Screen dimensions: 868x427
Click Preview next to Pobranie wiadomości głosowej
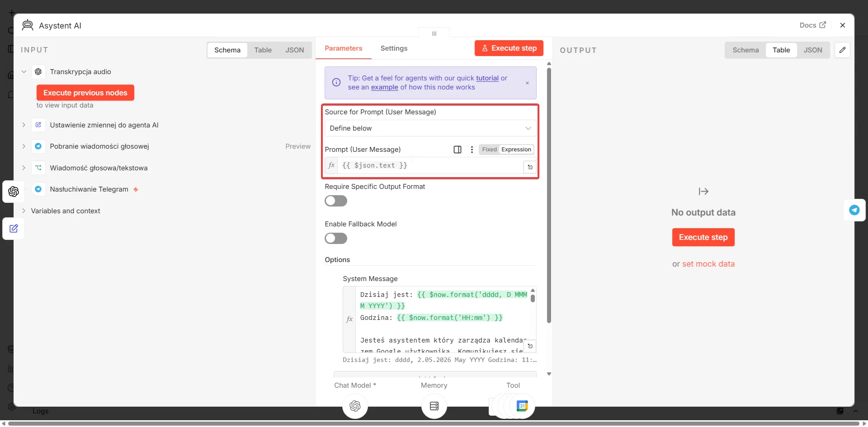point(298,146)
